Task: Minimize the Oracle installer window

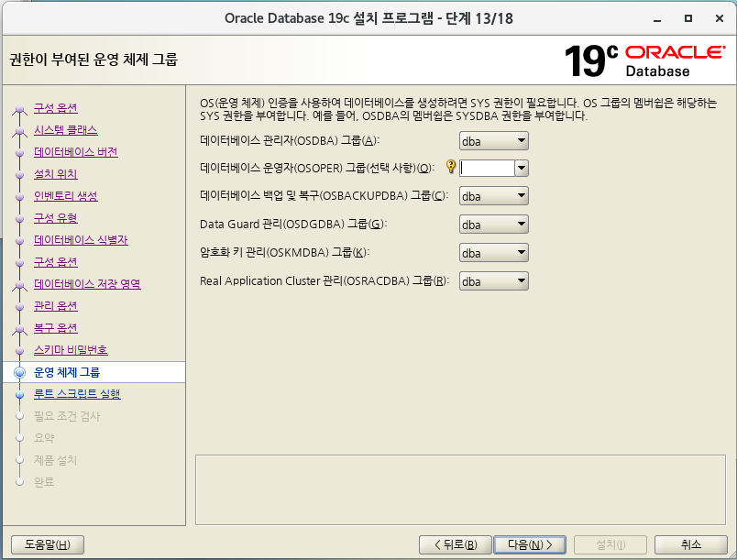Action: (657, 19)
